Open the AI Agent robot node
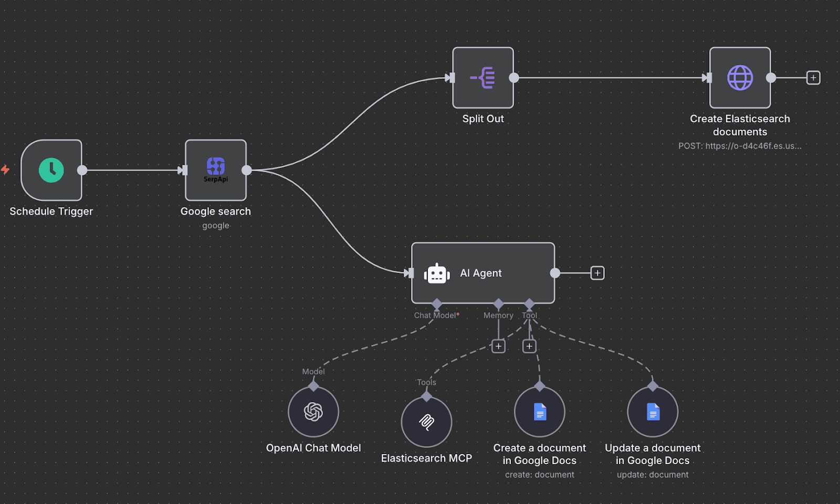The width and height of the screenshot is (840, 504). 437,273
